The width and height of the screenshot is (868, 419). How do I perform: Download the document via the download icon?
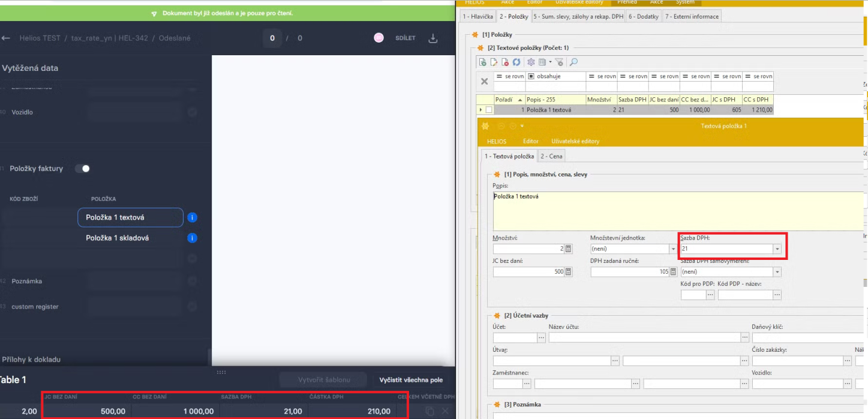click(433, 38)
